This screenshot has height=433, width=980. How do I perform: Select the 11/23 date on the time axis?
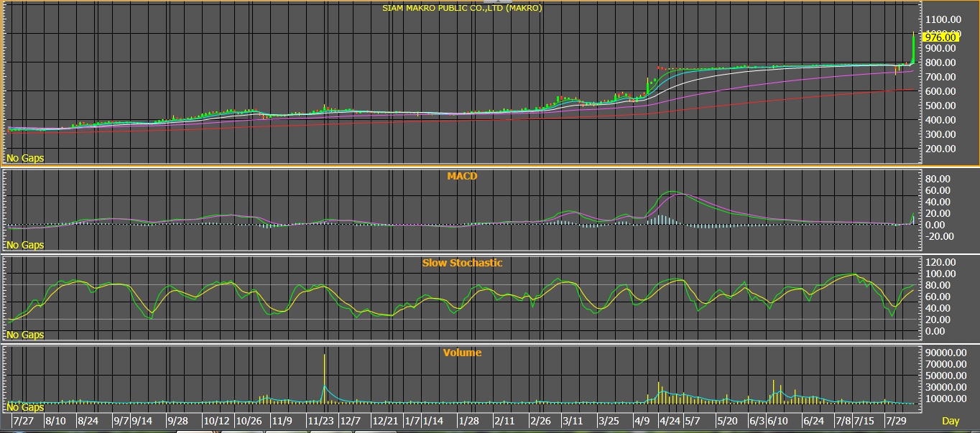coord(321,420)
